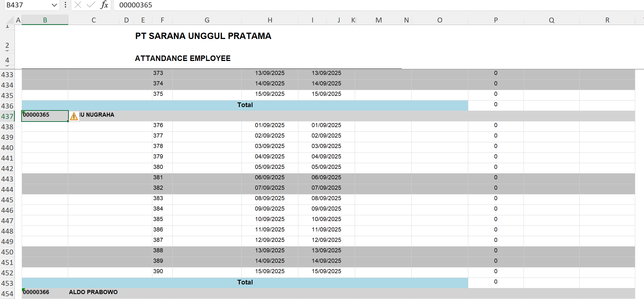Click the Enter checkmark formula bar icon
This screenshot has width=644, height=299.
coord(91,5)
